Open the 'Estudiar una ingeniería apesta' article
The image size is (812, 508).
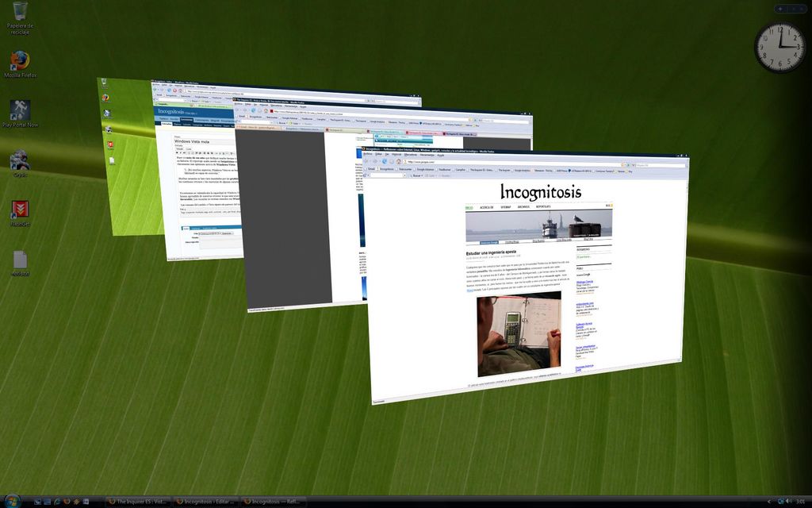pyautogui.click(x=491, y=252)
